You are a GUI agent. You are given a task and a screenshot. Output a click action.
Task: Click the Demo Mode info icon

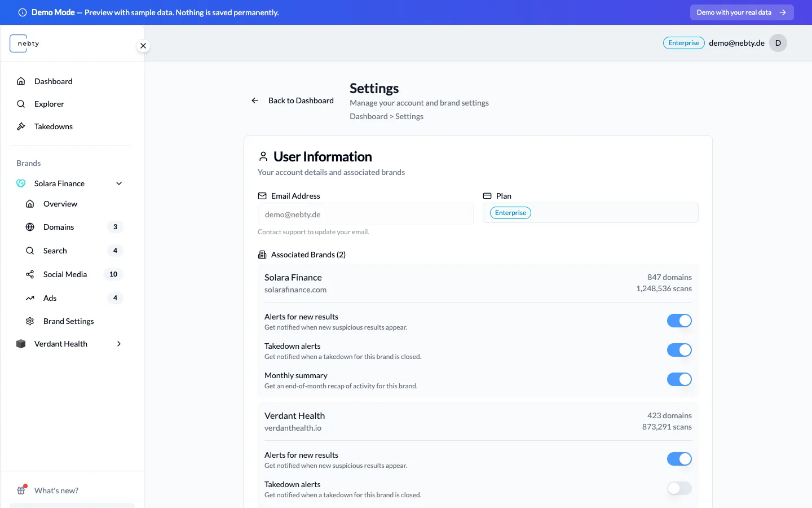[23, 12]
